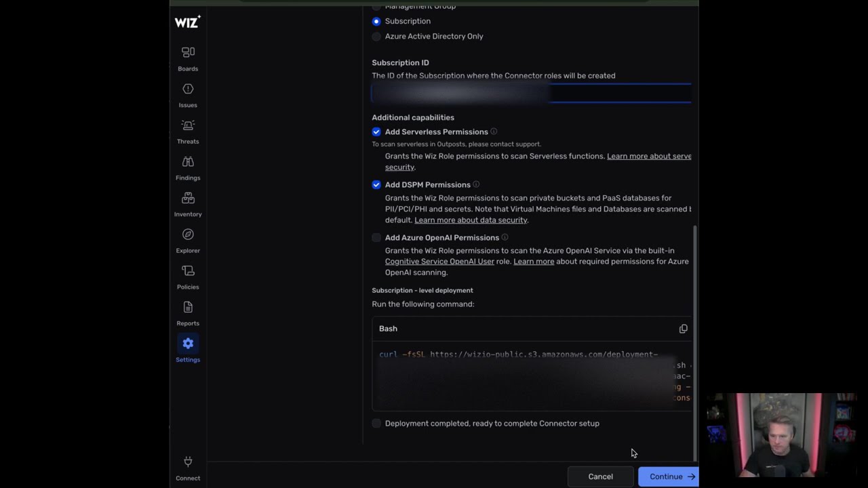Focus the Subscription ID input field
This screenshot has height=488, width=868.
[532, 93]
